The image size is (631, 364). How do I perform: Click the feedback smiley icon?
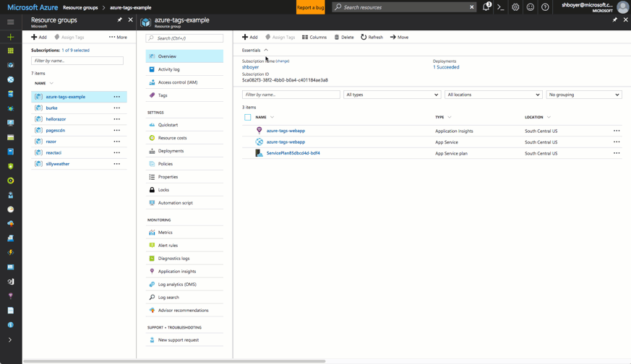531,6
